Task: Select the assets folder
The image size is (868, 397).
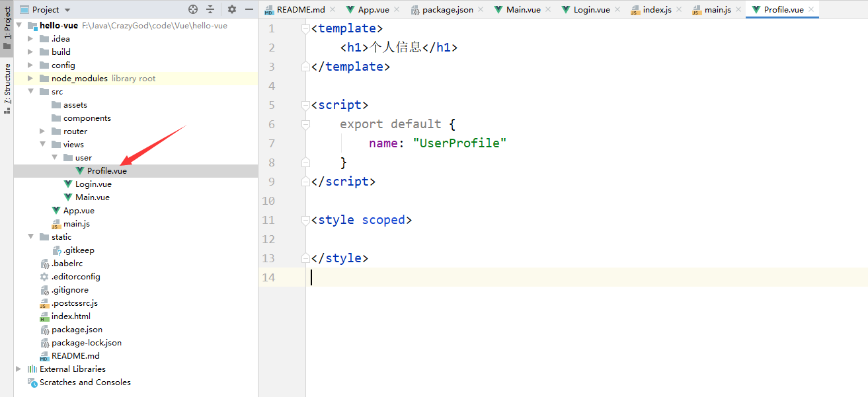Action: click(x=75, y=105)
